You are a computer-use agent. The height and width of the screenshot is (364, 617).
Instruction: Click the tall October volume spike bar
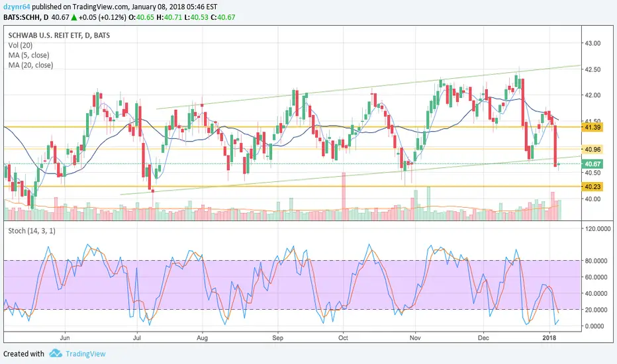tap(344, 196)
